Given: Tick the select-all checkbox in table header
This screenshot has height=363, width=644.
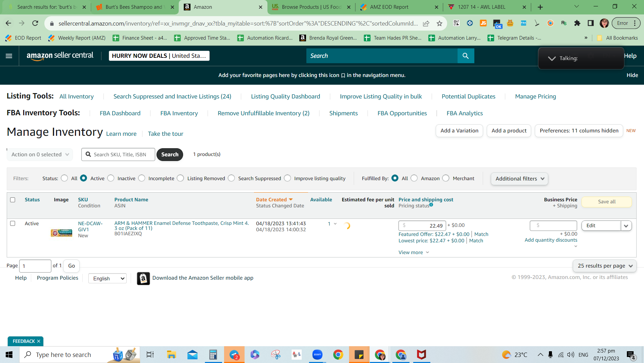Looking at the screenshot, I should pyautogui.click(x=13, y=200).
